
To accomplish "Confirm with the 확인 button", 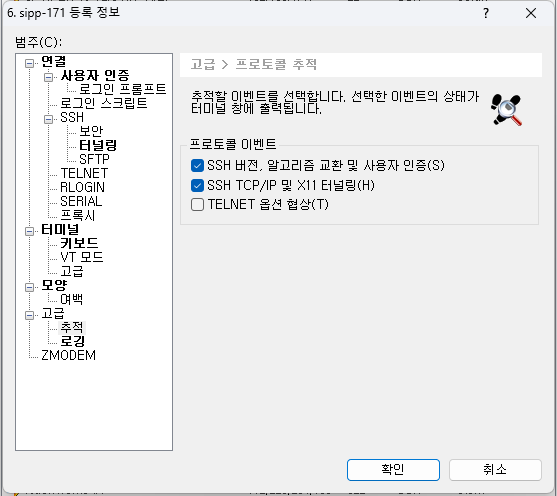I will [x=393, y=470].
